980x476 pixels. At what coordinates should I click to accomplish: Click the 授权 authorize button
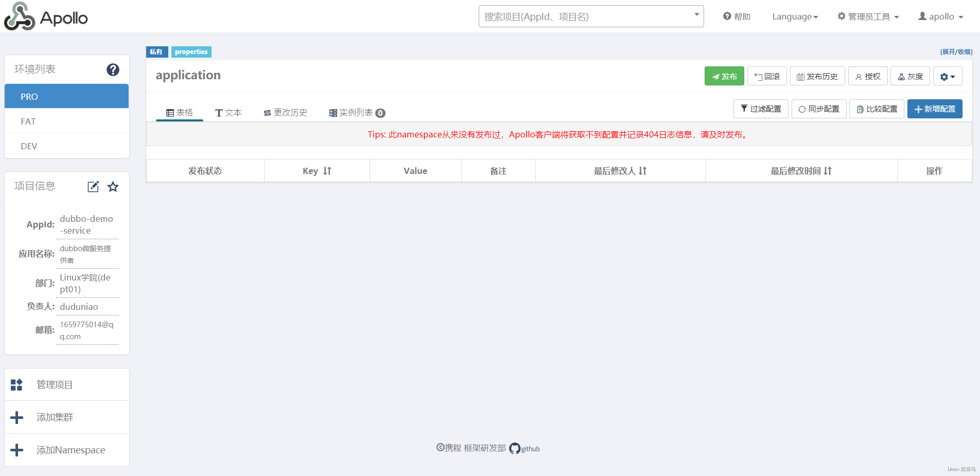click(x=868, y=77)
